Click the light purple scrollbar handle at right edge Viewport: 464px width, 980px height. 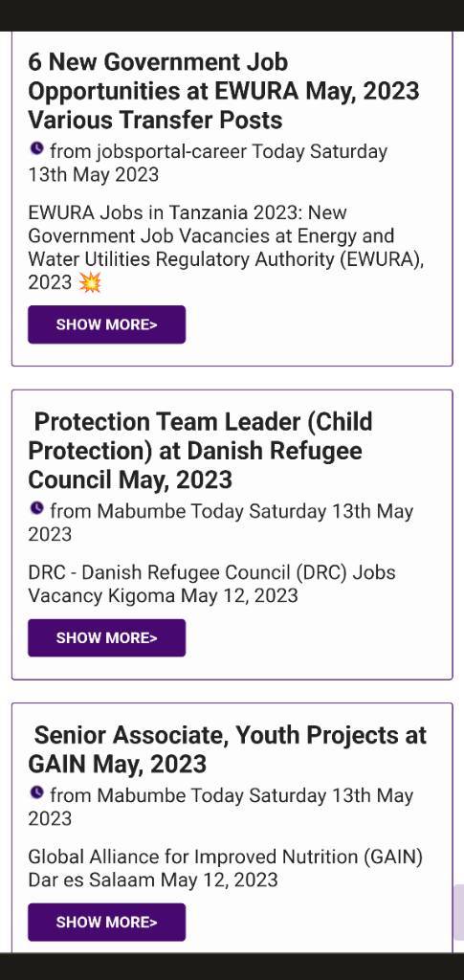coord(459,912)
